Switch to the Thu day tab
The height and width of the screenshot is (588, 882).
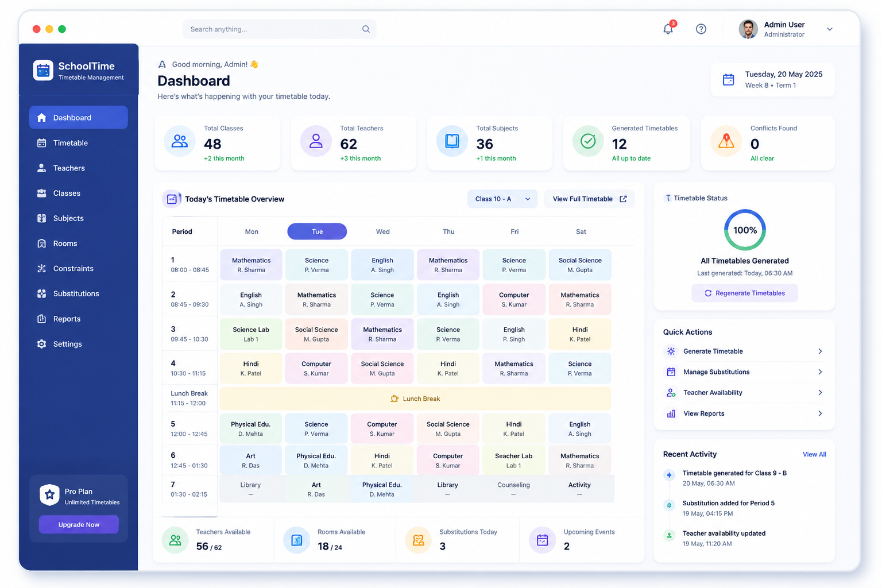(448, 231)
